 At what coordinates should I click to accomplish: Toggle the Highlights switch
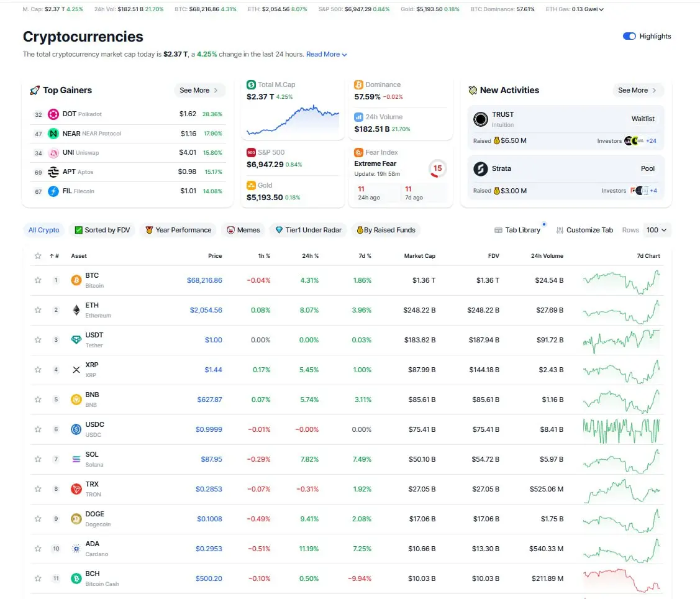pyautogui.click(x=629, y=36)
